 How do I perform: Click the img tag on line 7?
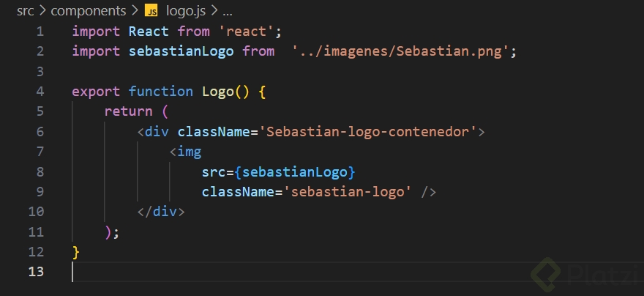pos(186,152)
